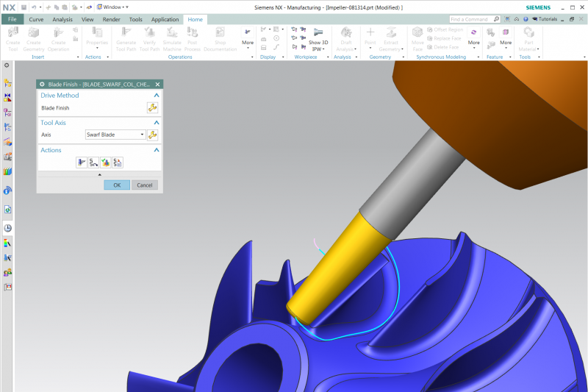Click the Save icon in quick access toolbar
The image size is (588, 392).
tap(24, 7)
